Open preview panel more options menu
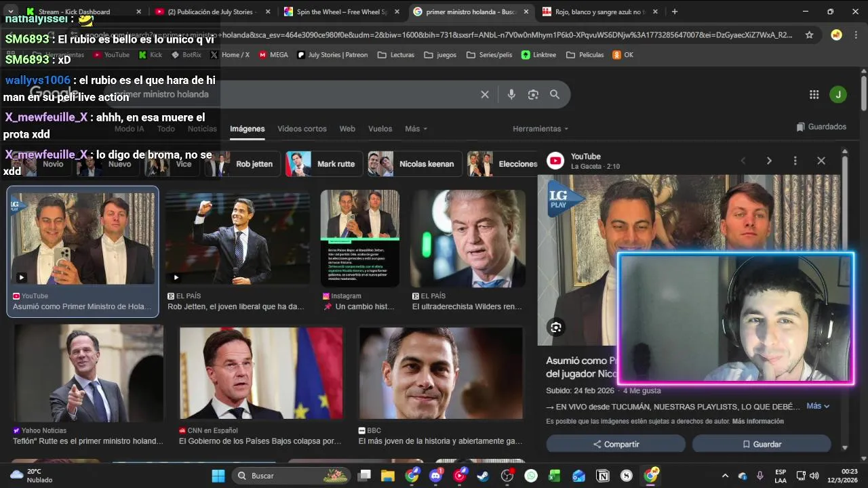 point(795,161)
